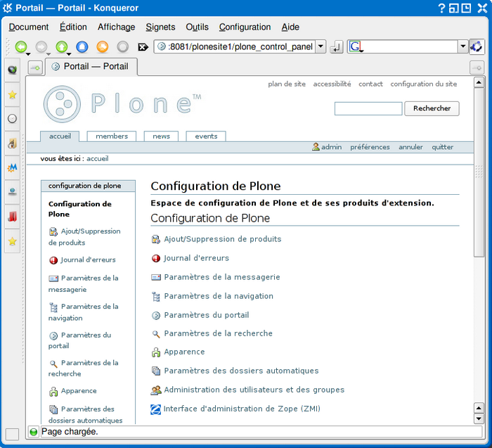Open the back button history arrow

pos(28,54)
